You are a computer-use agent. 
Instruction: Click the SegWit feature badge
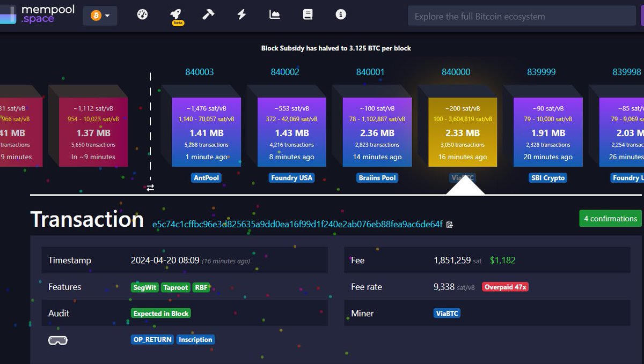[145, 287]
